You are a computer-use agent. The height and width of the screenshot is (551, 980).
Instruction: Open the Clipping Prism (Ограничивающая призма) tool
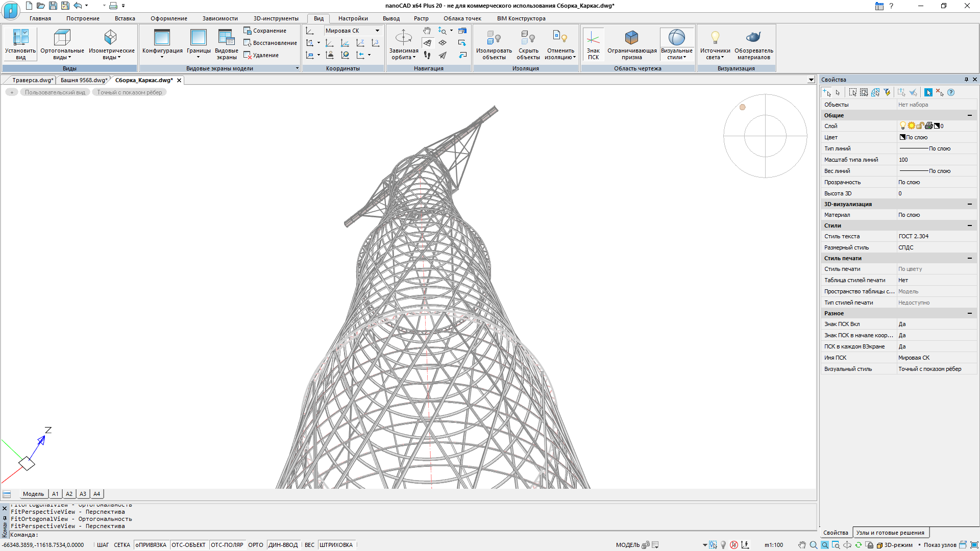pyautogui.click(x=631, y=37)
